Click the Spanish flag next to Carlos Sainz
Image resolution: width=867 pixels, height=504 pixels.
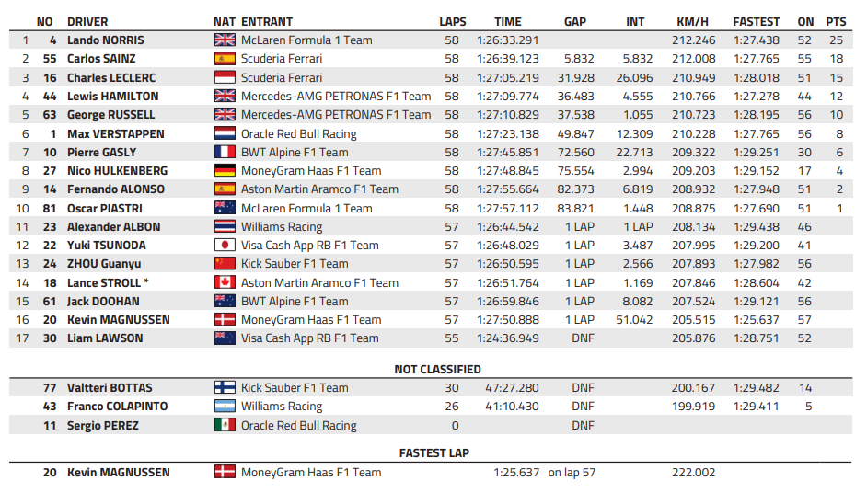coord(225,59)
